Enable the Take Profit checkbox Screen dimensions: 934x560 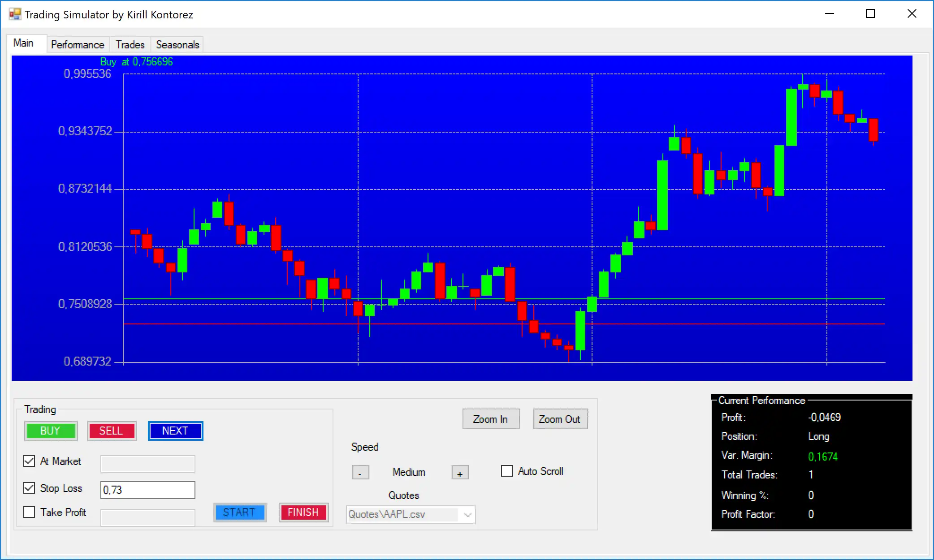[x=29, y=512]
